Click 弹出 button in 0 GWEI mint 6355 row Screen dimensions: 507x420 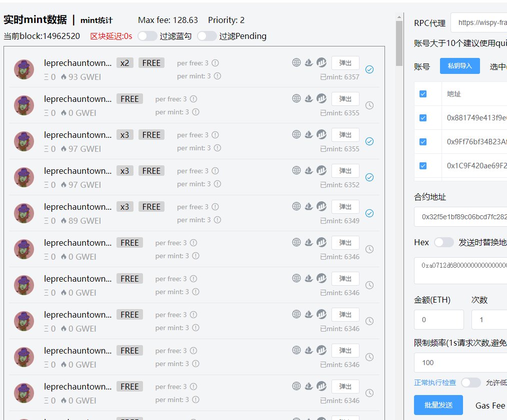point(345,98)
